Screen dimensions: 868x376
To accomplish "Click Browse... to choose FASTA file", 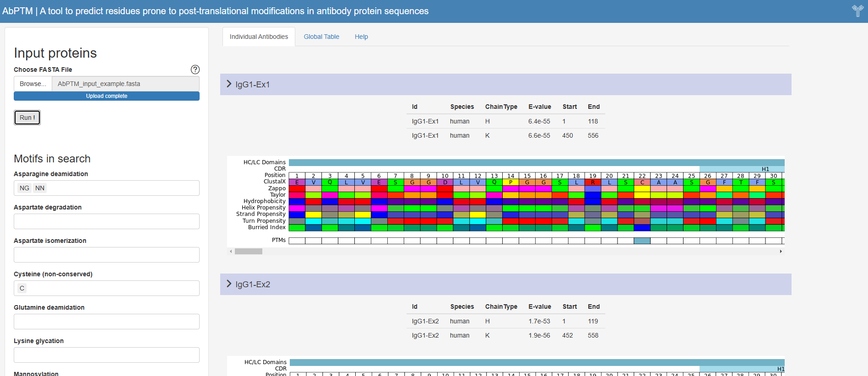I will click(33, 84).
